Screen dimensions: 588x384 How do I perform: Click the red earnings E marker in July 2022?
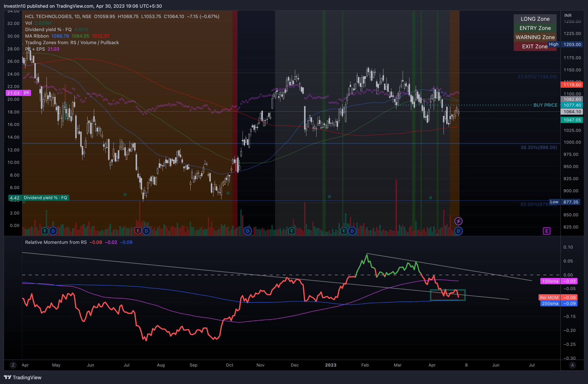(138, 231)
